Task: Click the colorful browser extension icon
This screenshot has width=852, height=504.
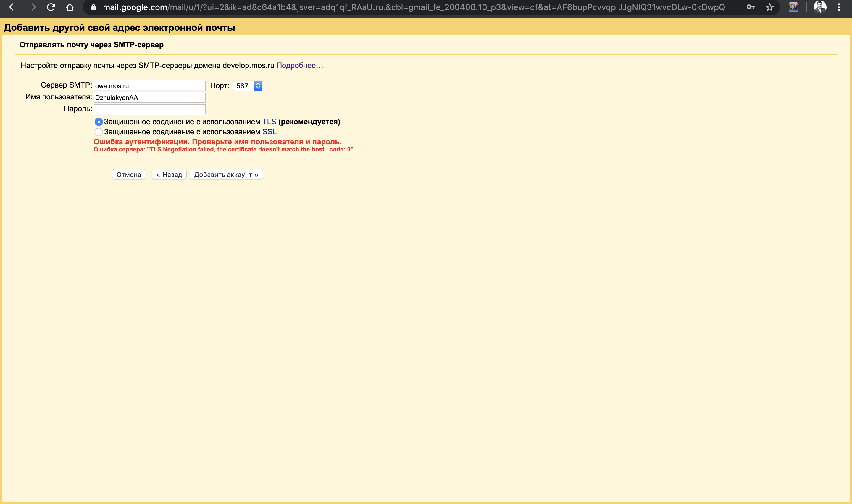Action: coord(793,7)
